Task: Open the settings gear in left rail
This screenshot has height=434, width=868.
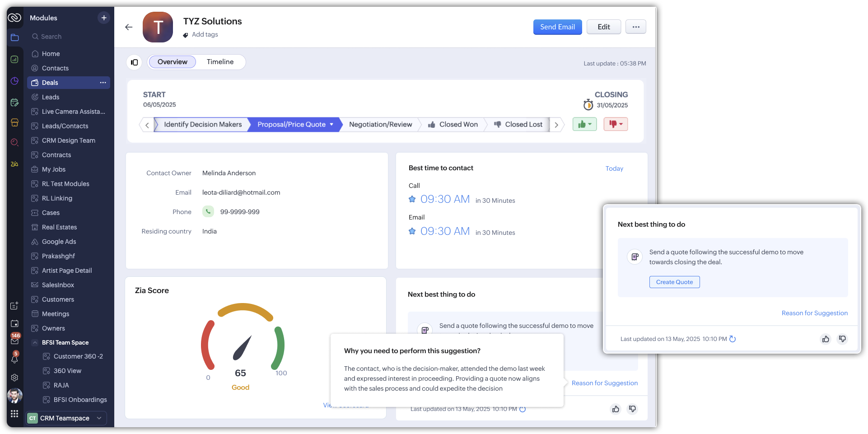Action: [x=14, y=378]
